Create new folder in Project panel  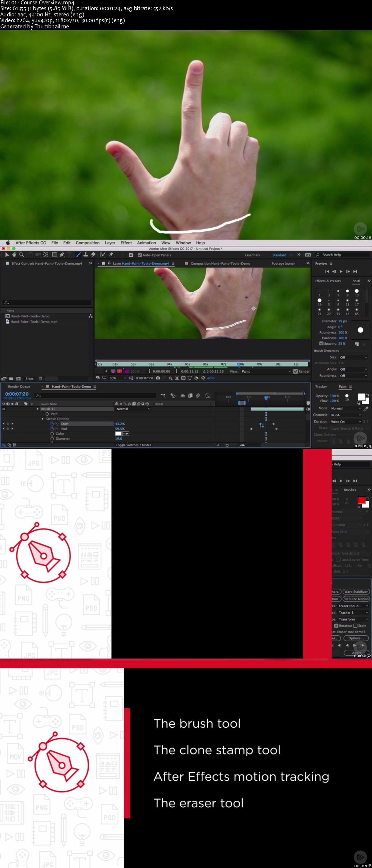[11, 379]
